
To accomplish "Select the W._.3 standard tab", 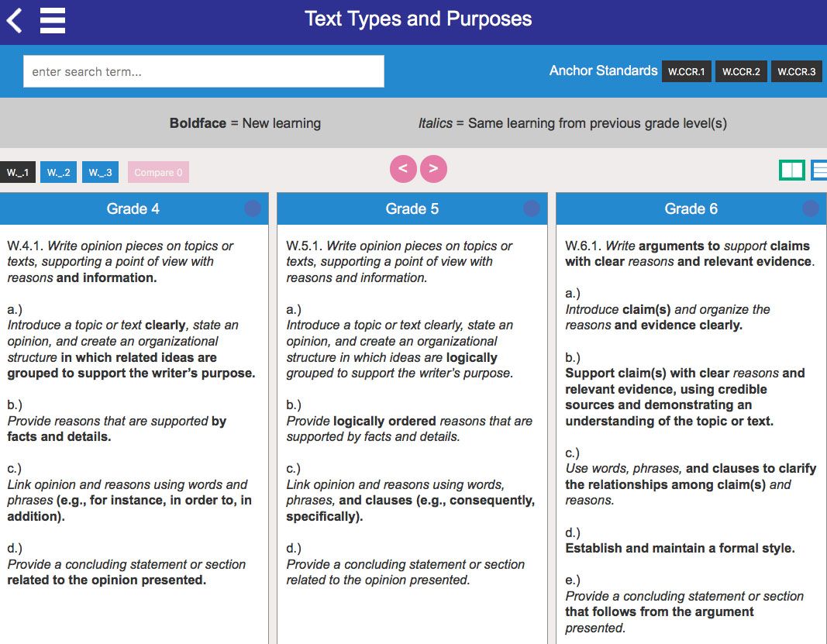I will coord(100,173).
